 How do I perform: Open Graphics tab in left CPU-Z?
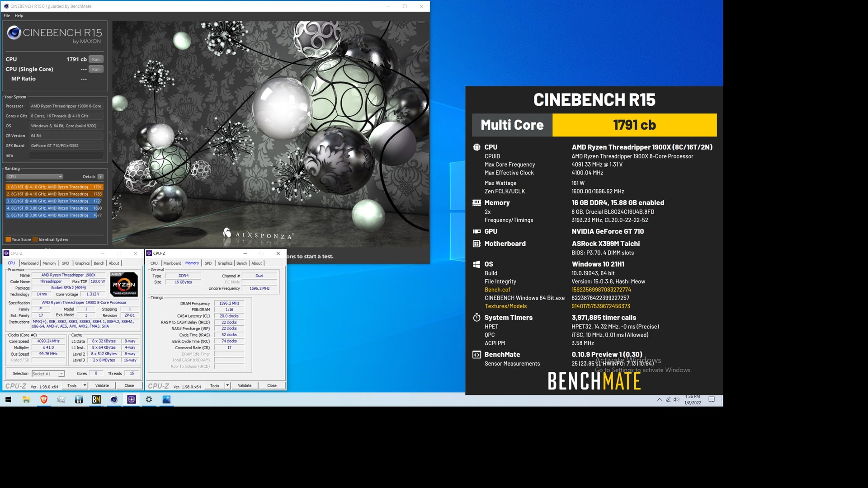click(82, 263)
